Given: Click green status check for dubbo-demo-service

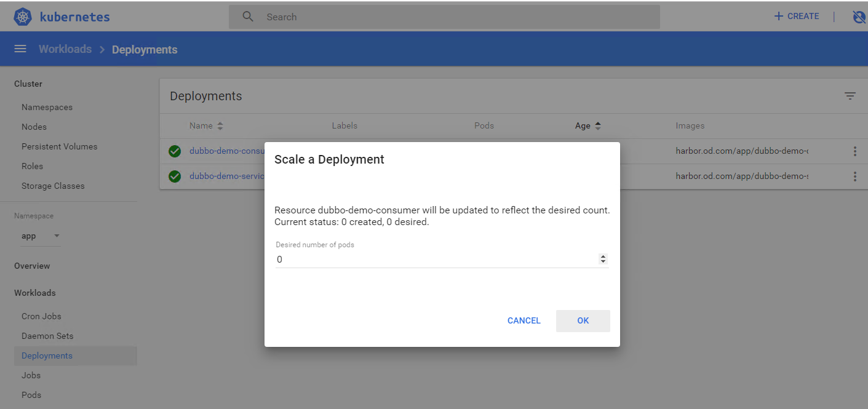Looking at the screenshot, I should pyautogui.click(x=175, y=177).
